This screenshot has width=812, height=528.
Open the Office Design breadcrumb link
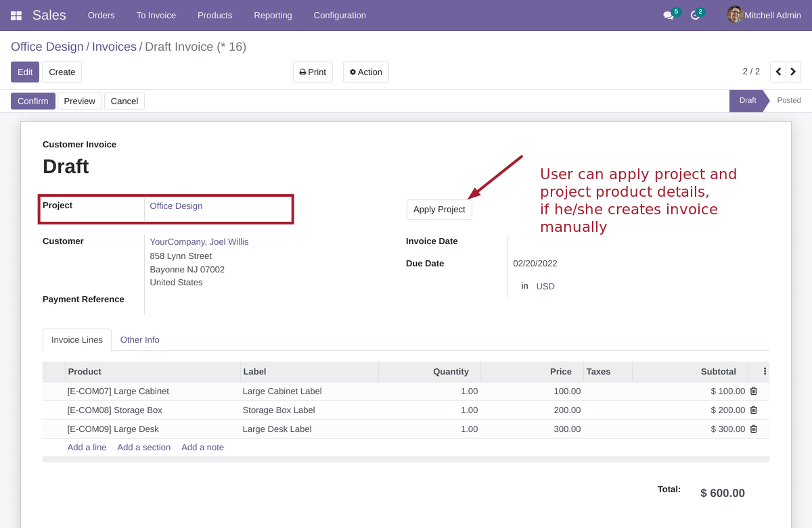[x=47, y=46]
